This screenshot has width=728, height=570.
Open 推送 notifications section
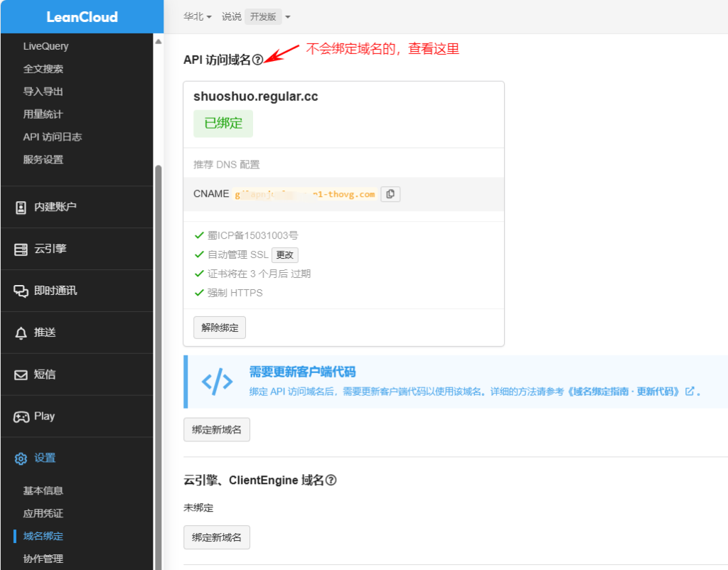coord(45,332)
